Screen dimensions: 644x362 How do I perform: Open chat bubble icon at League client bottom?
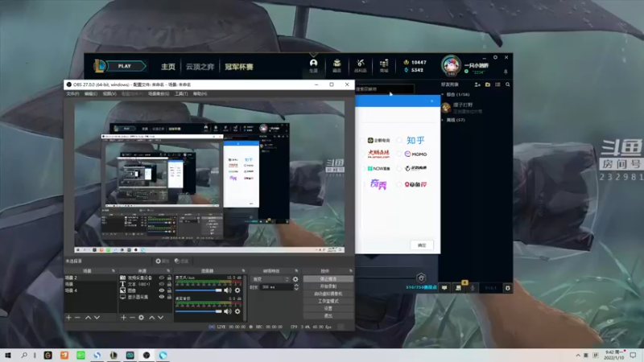pyautogui.click(x=444, y=288)
